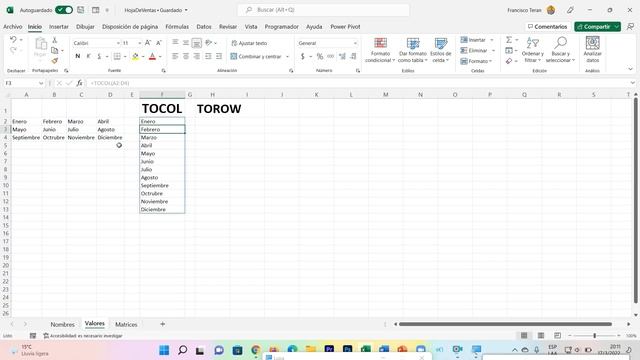Open Ordenar y filtrar tool
640x360 pixels.
(533, 50)
